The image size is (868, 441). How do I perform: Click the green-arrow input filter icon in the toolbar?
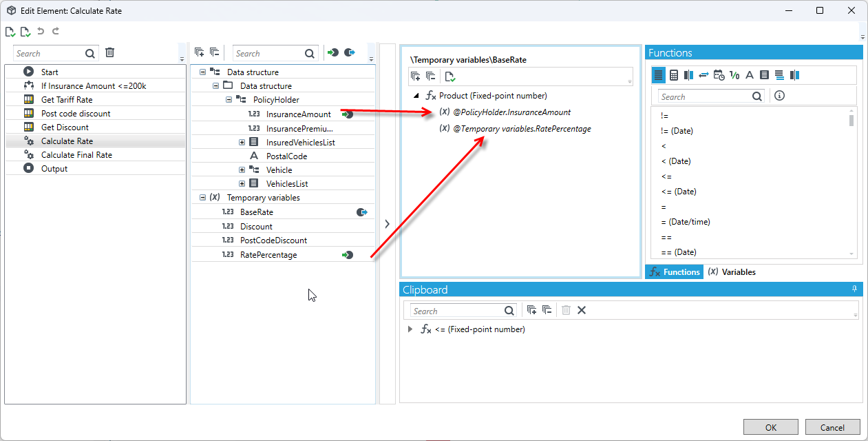333,53
